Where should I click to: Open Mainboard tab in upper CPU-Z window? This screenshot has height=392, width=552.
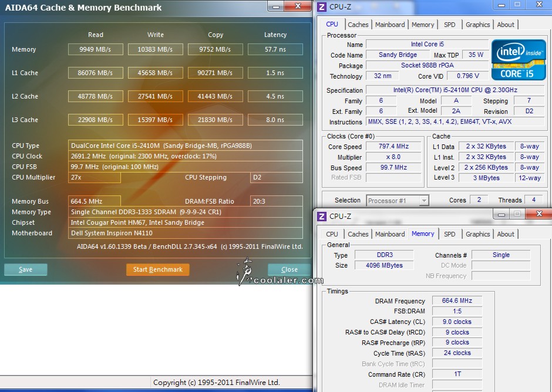click(x=390, y=25)
